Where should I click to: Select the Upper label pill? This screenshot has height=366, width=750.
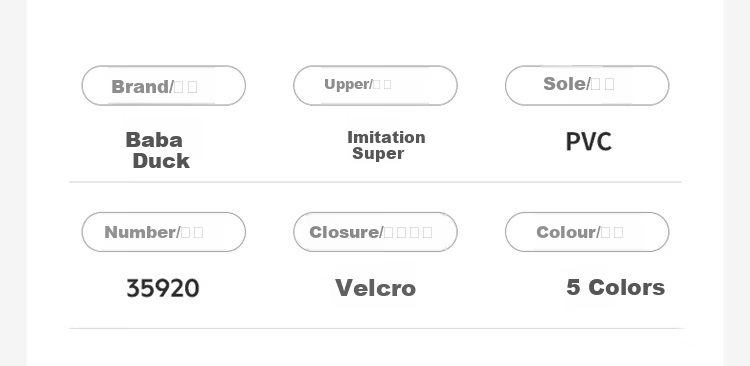[375, 86]
